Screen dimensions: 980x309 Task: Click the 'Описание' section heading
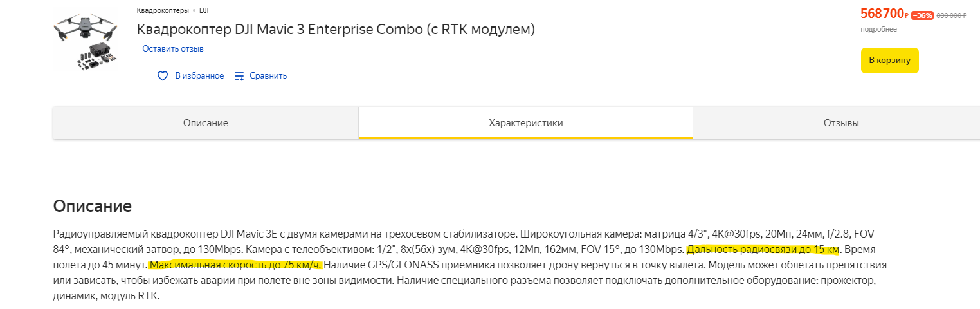pyautogui.click(x=93, y=207)
